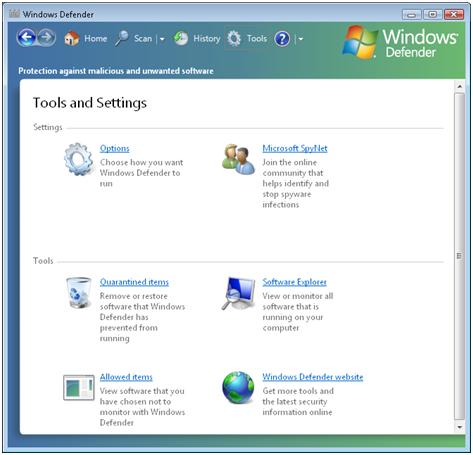
Task: Click the Home house icon
Action: 71,39
